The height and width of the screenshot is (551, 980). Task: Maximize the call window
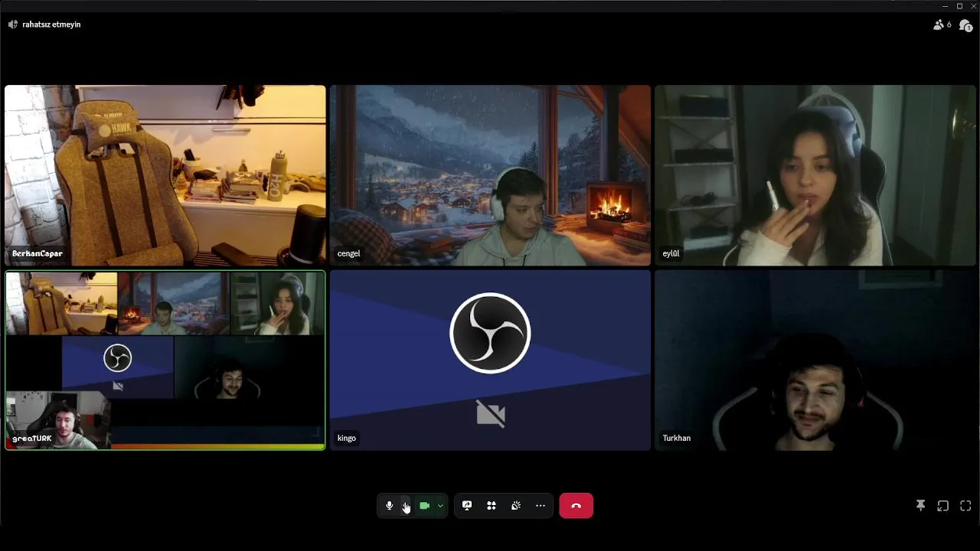click(x=959, y=6)
